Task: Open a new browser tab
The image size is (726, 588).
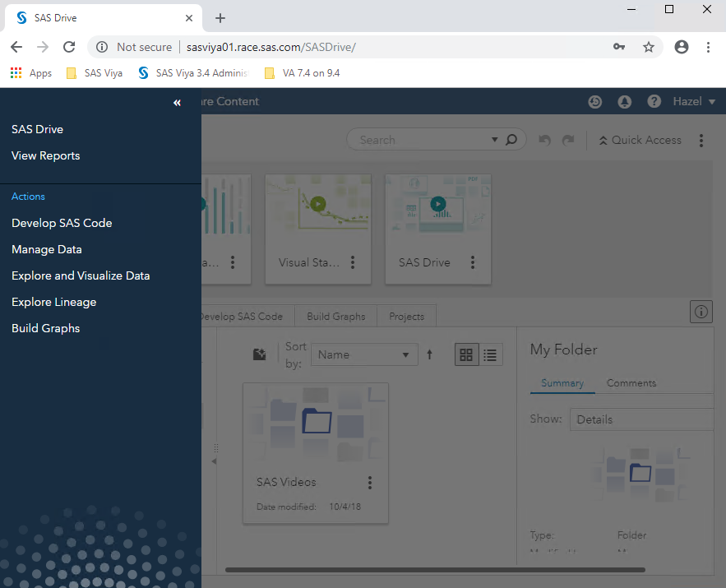Action: click(x=220, y=18)
